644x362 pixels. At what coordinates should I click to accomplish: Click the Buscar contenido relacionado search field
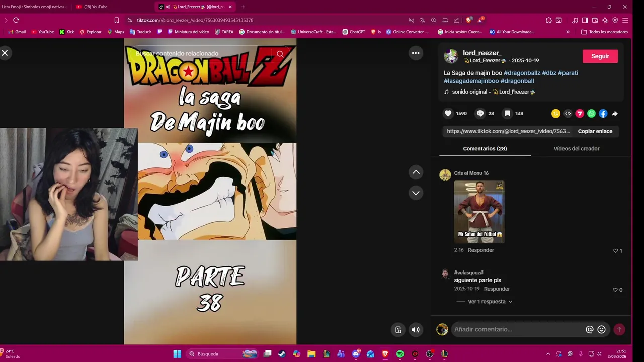click(201, 54)
